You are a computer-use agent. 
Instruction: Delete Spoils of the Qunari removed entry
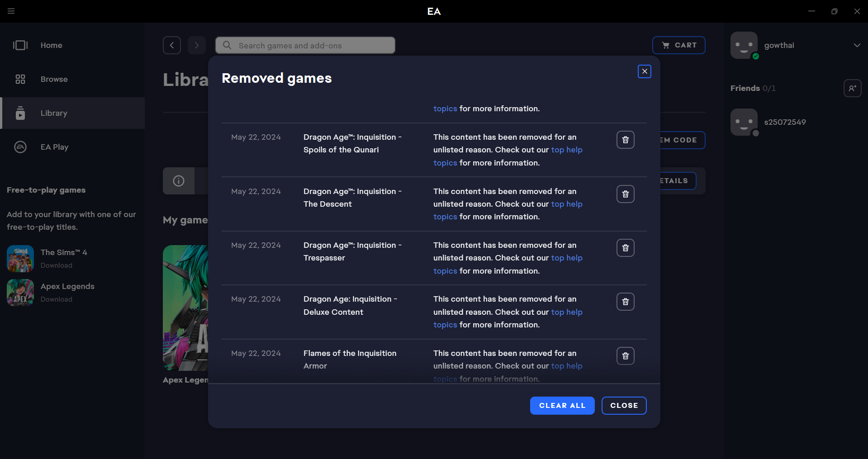(625, 140)
